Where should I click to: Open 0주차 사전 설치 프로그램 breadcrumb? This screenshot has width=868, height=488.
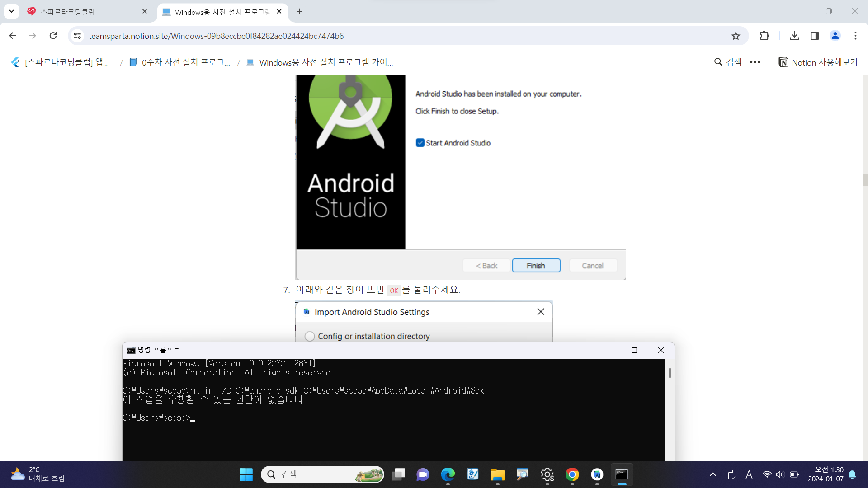tap(179, 62)
